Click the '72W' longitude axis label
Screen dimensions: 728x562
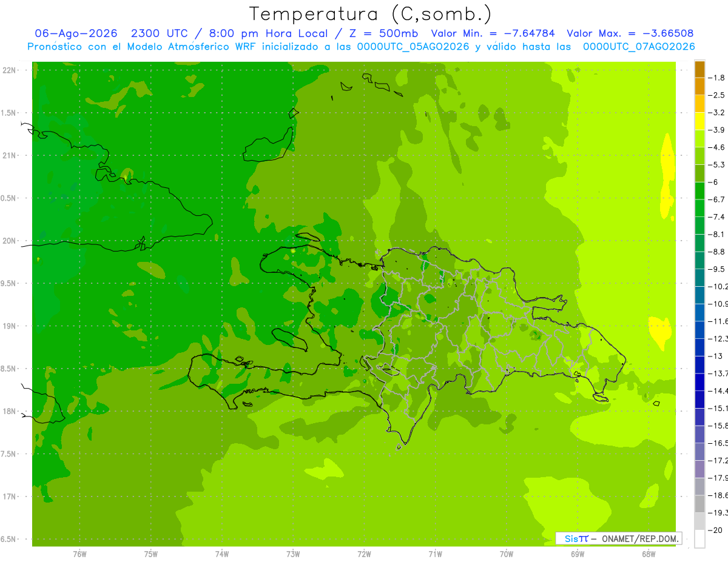click(364, 554)
